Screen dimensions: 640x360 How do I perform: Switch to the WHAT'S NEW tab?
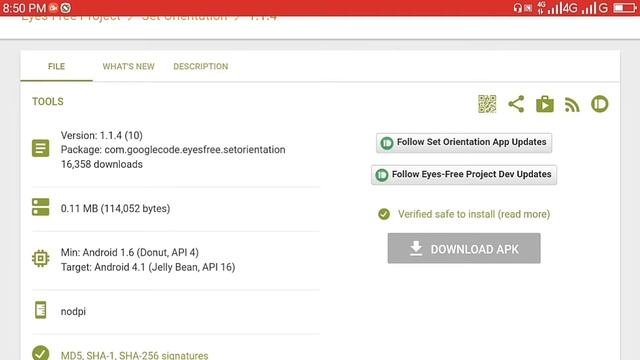(129, 67)
